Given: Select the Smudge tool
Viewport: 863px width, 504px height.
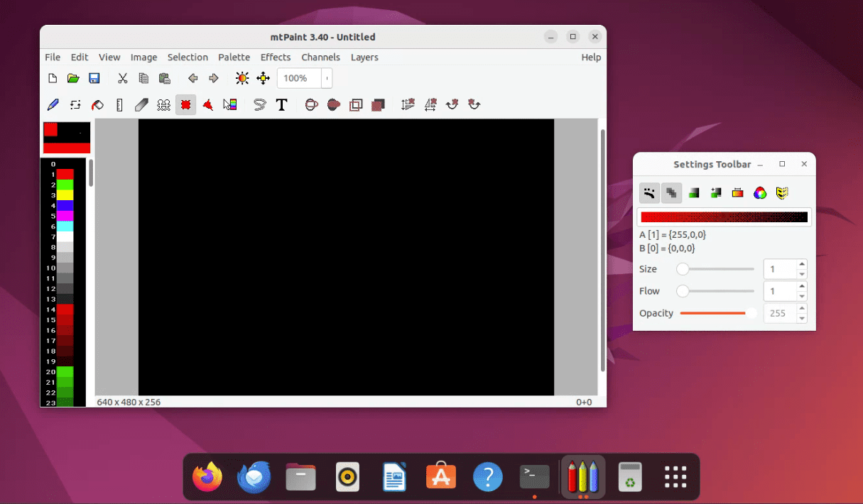Looking at the screenshot, I should pos(141,105).
